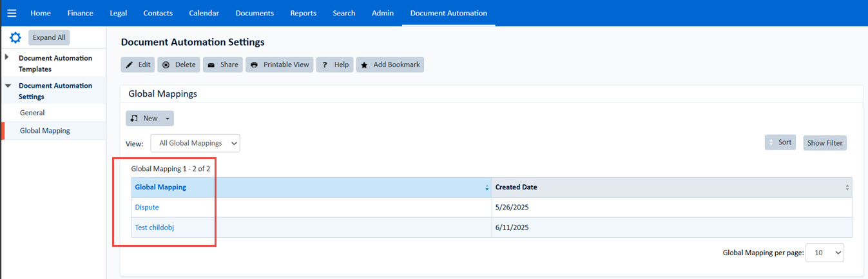Viewport: 868px width, 279px height.
Task: Click the Share envelope button
Action: (x=222, y=64)
